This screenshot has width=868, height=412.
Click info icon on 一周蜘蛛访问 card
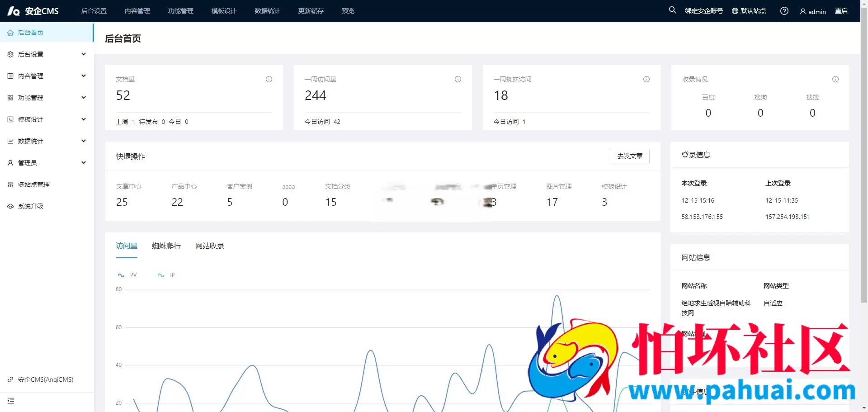pyautogui.click(x=646, y=79)
